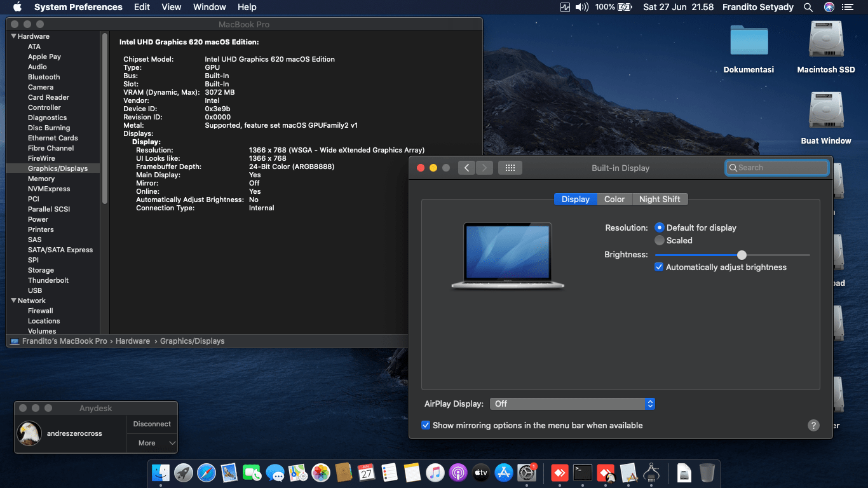
Task: Select Bluetooth in Hardware sidebar
Action: pos(44,77)
